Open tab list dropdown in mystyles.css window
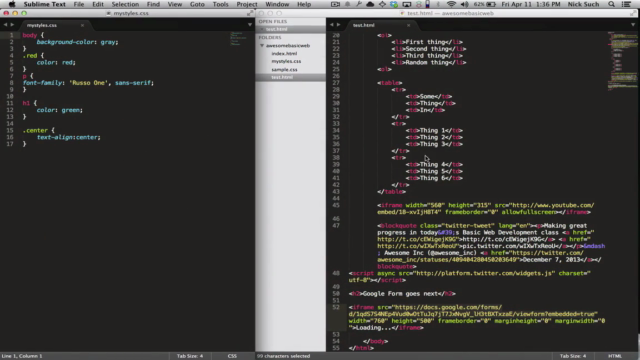This screenshot has height=360, width=640. tap(250, 25)
